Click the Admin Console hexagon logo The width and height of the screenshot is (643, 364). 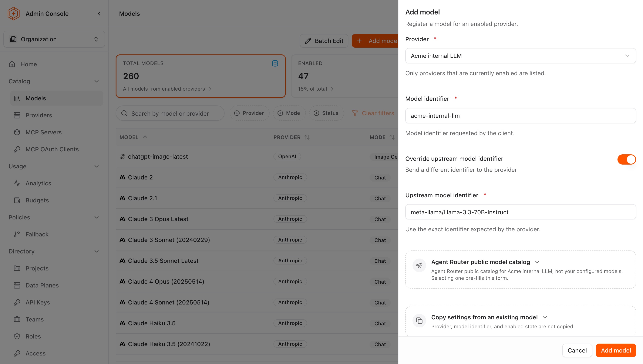[13, 13]
